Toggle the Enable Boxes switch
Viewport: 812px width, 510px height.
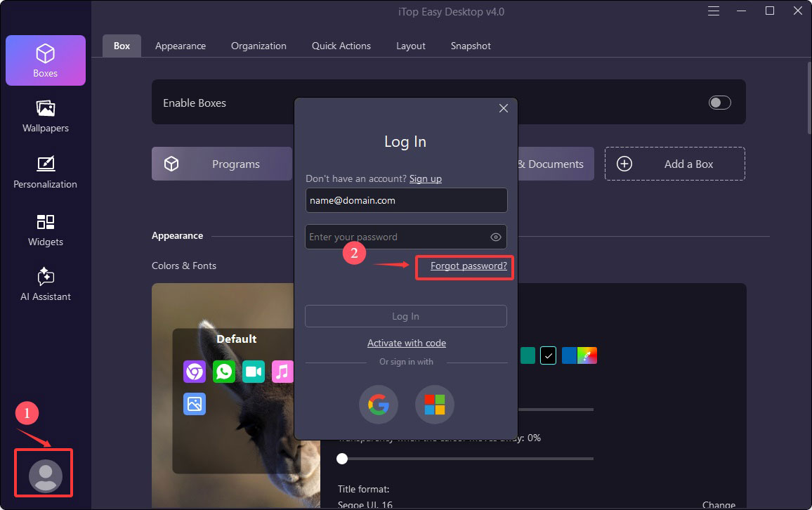click(x=719, y=103)
